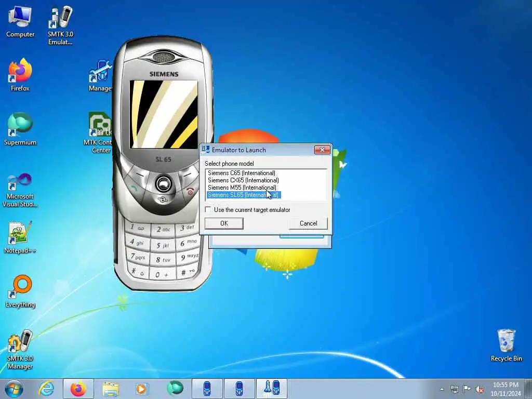Viewport: 532px width, 399px height.
Task: Click the browser key below the joystick
Action: (163, 200)
